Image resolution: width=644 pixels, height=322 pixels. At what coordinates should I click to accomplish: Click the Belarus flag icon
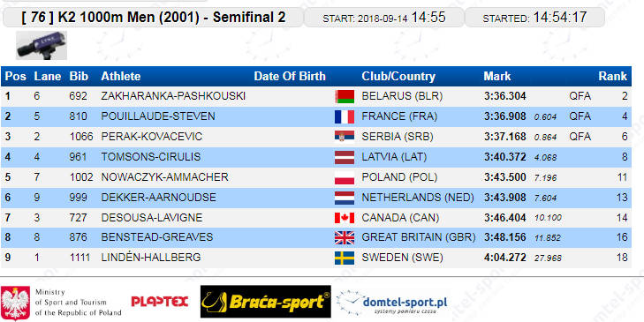[345, 96]
